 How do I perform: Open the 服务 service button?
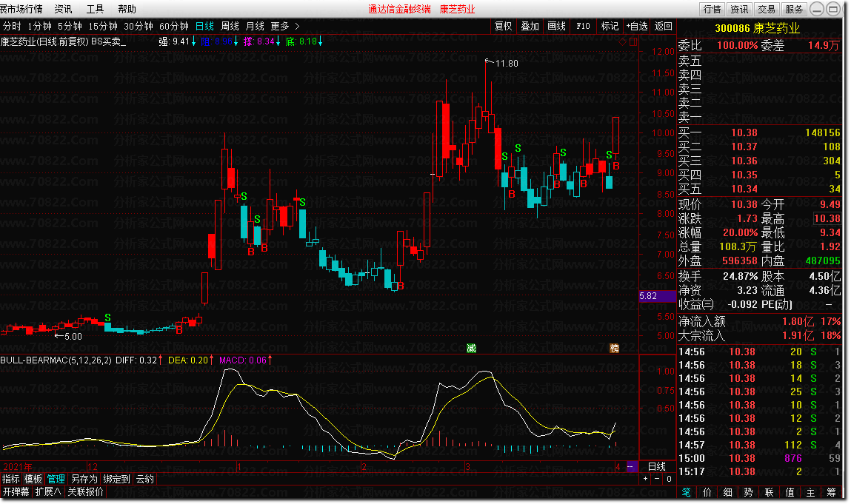tap(794, 9)
